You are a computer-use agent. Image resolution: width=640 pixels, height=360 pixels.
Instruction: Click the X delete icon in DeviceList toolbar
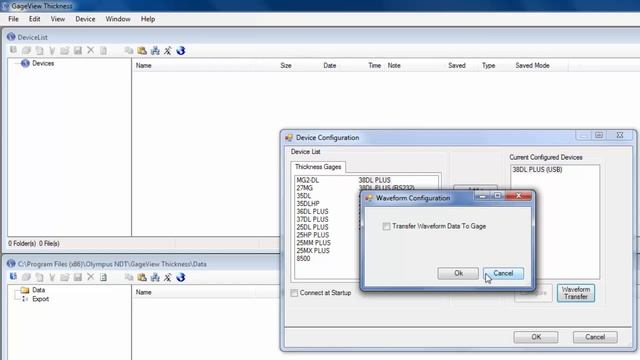(x=90, y=50)
